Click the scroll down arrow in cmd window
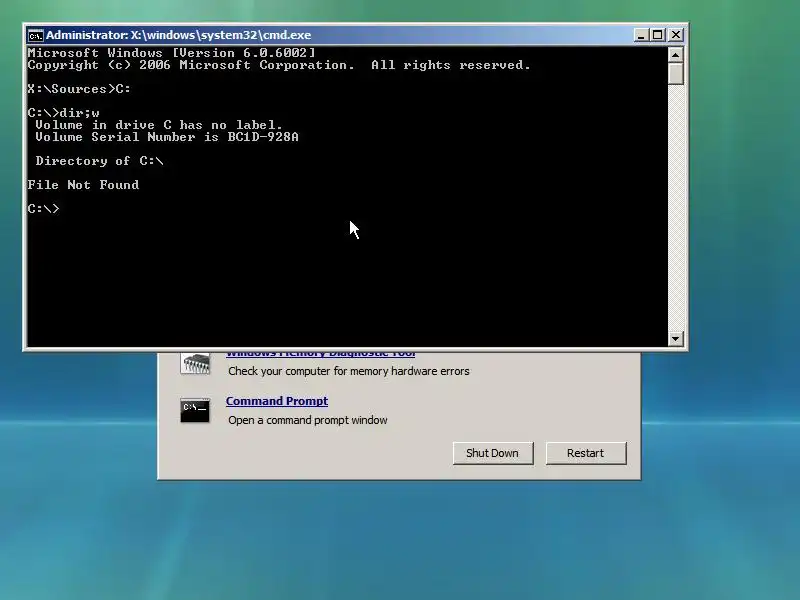The height and width of the screenshot is (600, 800). tap(676, 338)
